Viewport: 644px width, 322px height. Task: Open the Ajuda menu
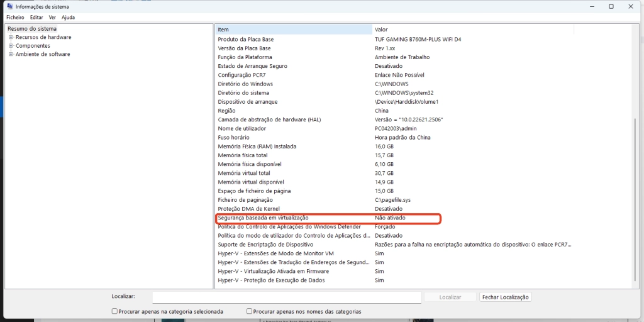(68, 18)
